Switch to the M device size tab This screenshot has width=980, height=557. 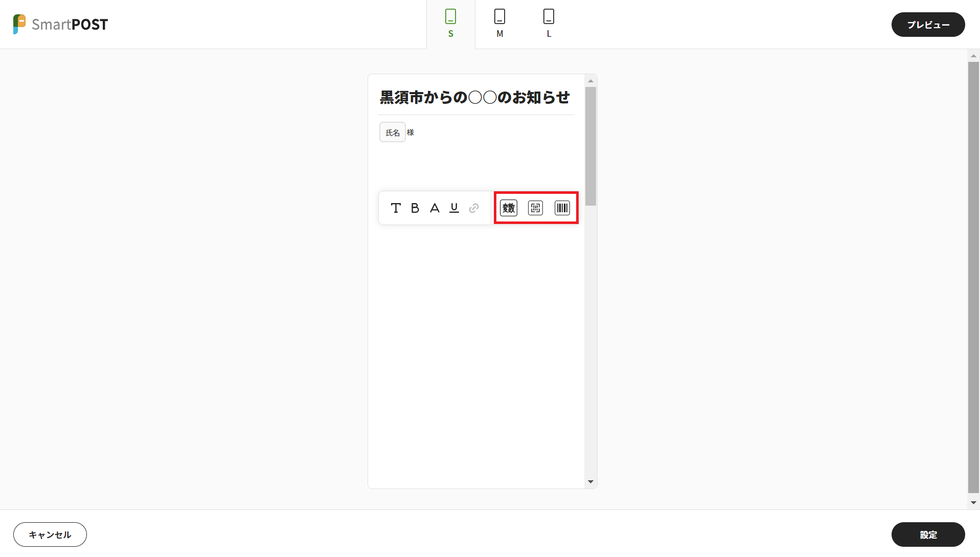tap(499, 24)
